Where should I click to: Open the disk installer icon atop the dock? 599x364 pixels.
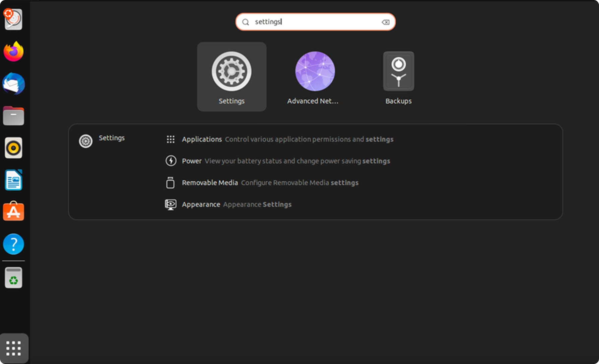13,19
